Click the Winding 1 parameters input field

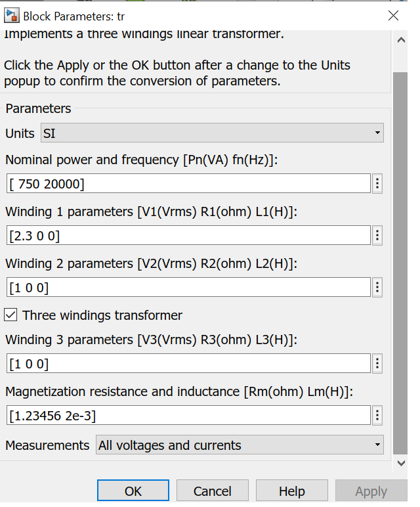(188, 235)
